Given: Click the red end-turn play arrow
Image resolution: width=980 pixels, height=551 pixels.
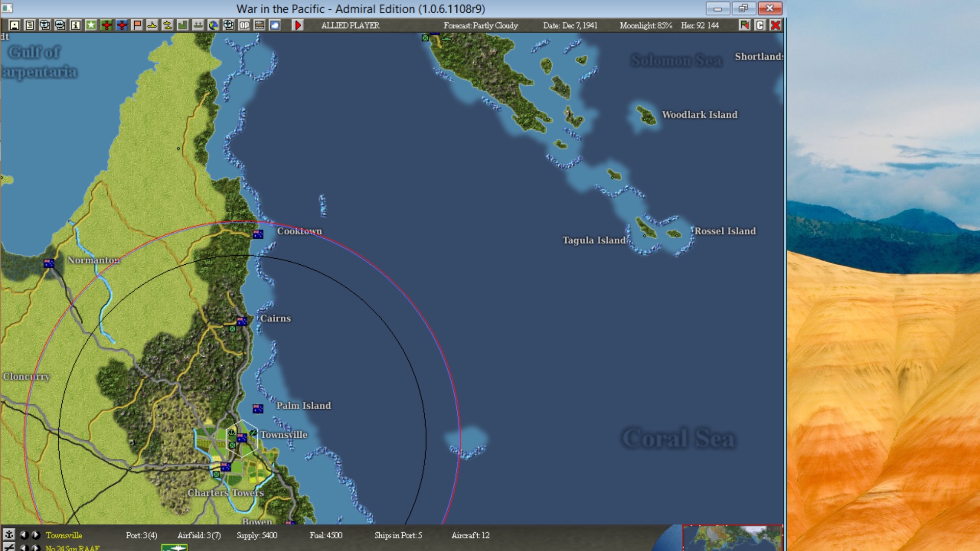Looking at the screenshot, I should tap(298, 25).
